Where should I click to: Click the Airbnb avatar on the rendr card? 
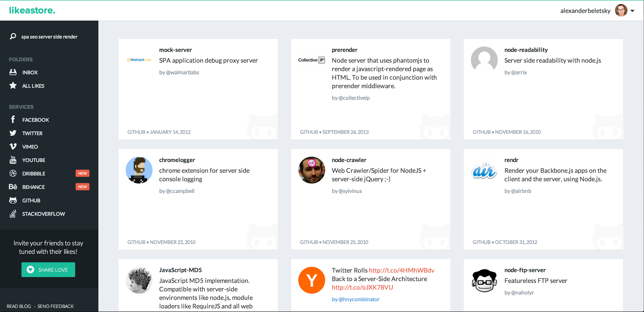484,170
